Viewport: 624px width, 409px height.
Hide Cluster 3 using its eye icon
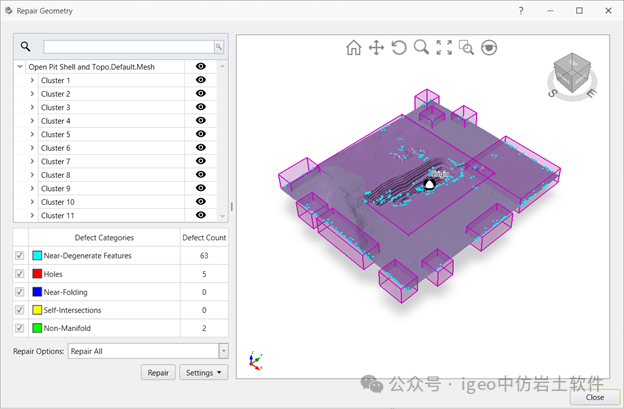click(x=201, y=107)
